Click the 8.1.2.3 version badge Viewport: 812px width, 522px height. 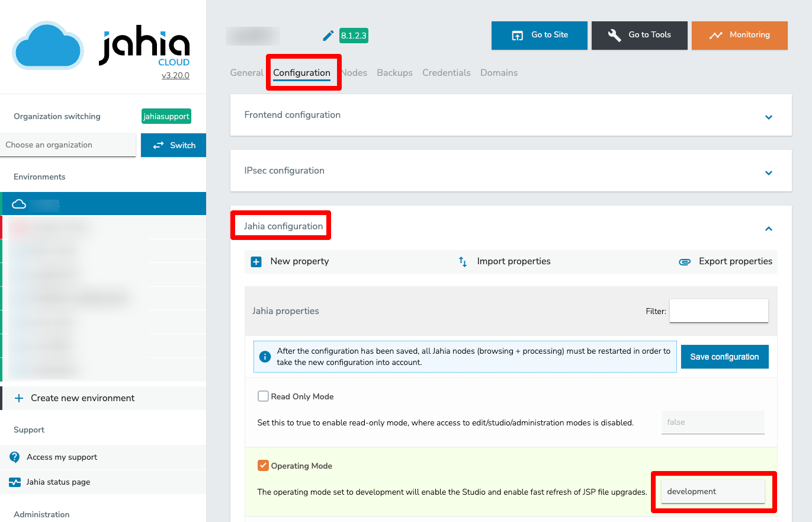coord(354,36)
